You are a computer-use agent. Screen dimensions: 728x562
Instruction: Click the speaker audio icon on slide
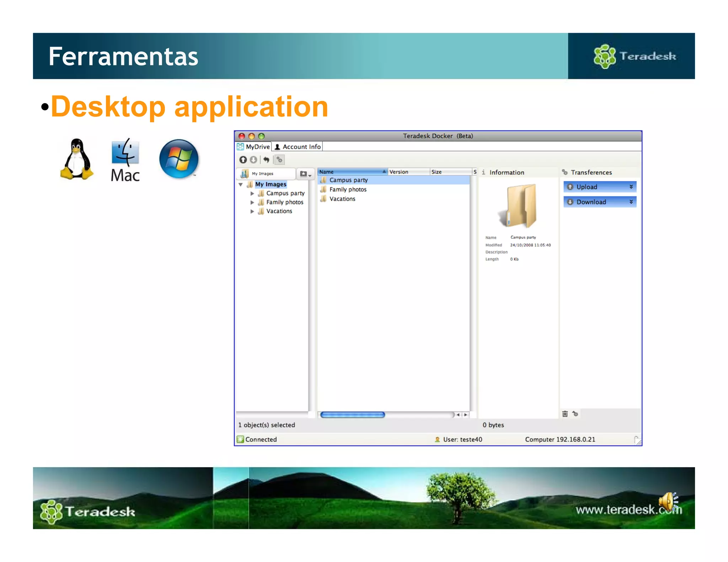(669, 501)
